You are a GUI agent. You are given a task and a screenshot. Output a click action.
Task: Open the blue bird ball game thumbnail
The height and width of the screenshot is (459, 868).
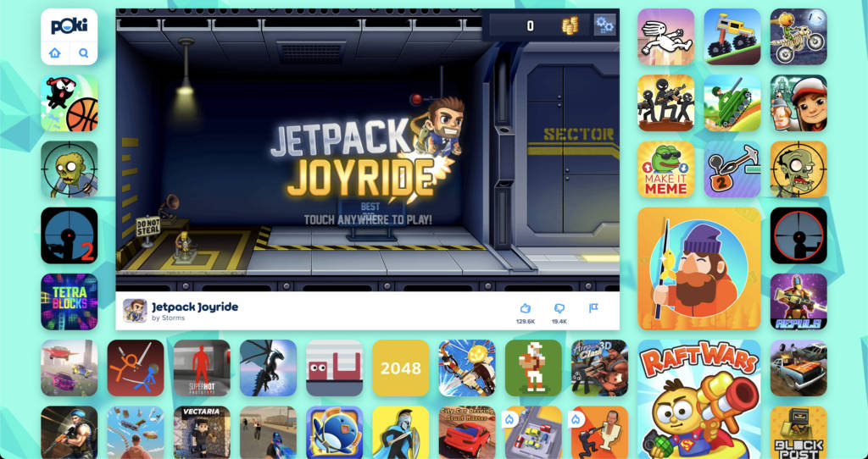[334, 433]
